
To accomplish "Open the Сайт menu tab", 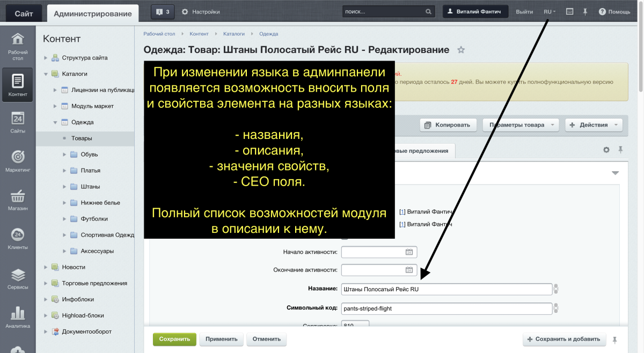I will point(24,11).
